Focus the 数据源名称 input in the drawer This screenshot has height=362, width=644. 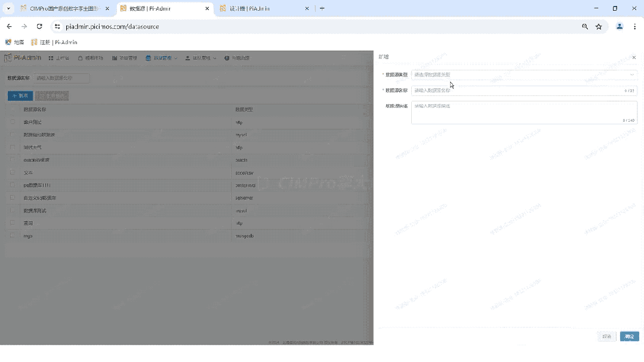point(524,90)
